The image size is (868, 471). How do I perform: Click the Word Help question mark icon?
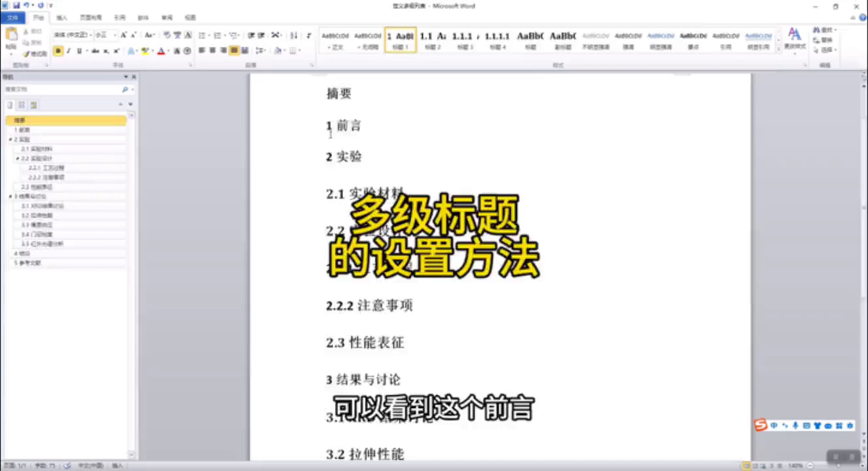pos(862,18)
